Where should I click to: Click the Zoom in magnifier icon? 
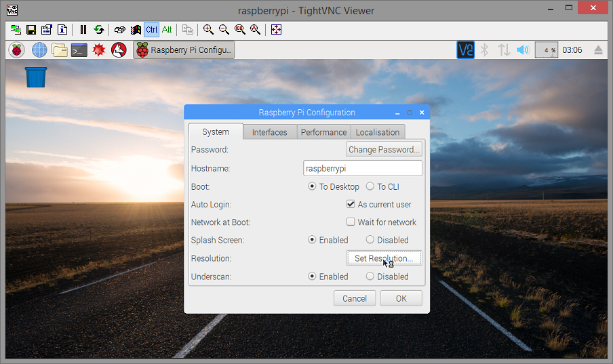point(208,30)
